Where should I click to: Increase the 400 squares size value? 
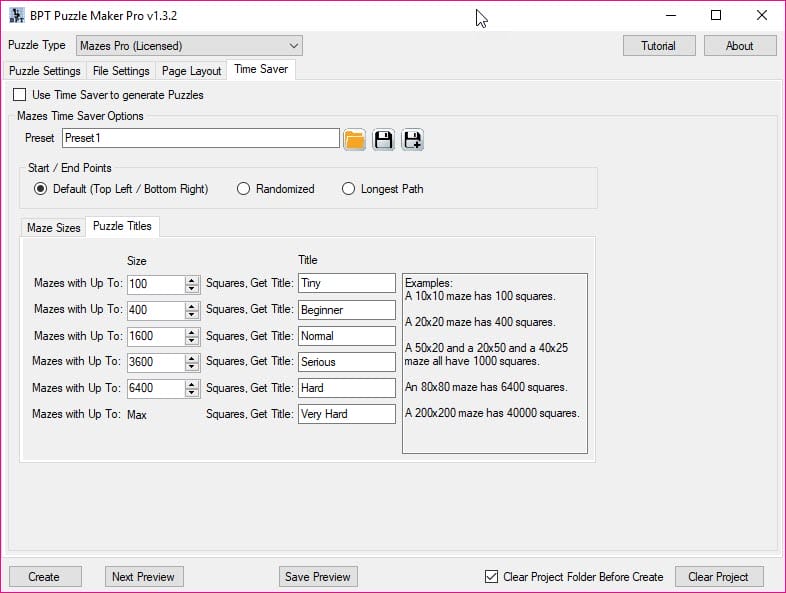[191, 306]
